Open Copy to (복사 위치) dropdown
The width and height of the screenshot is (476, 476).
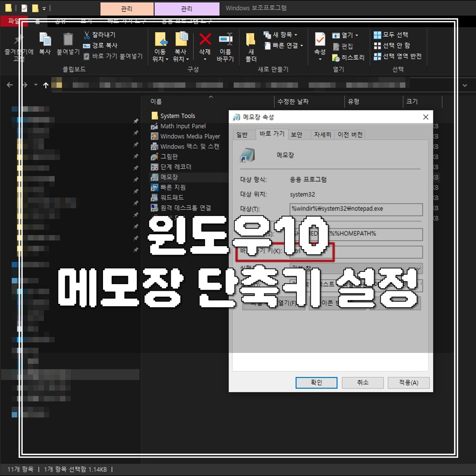181,47
